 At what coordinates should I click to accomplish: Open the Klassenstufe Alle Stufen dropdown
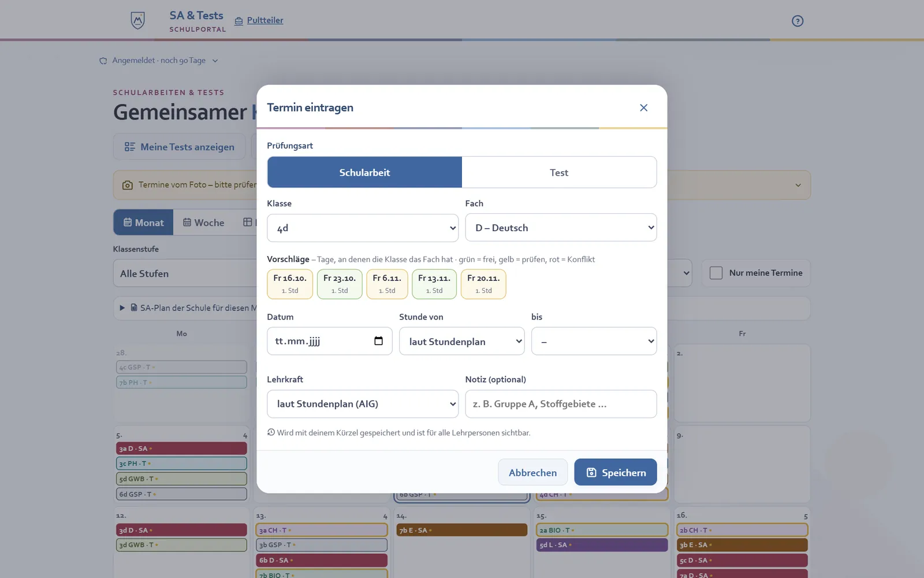tap(185, 273)
